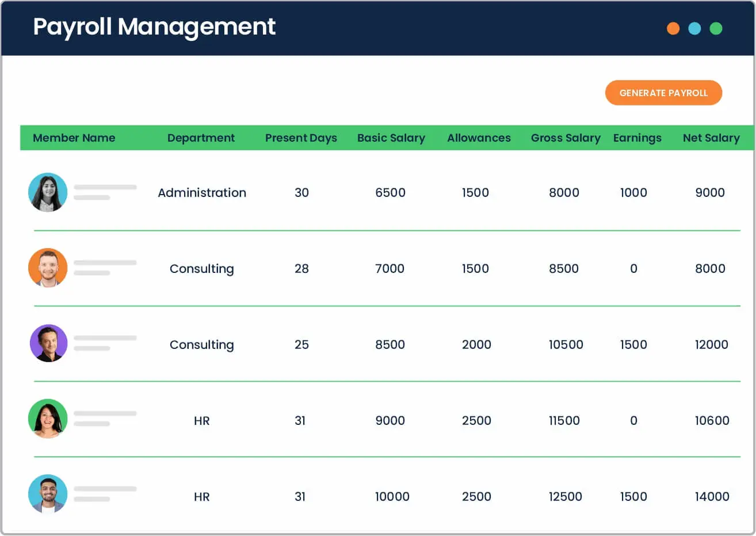756x536 pixels.
Task: Click gross salary 12500
Action: pos(565,497)
